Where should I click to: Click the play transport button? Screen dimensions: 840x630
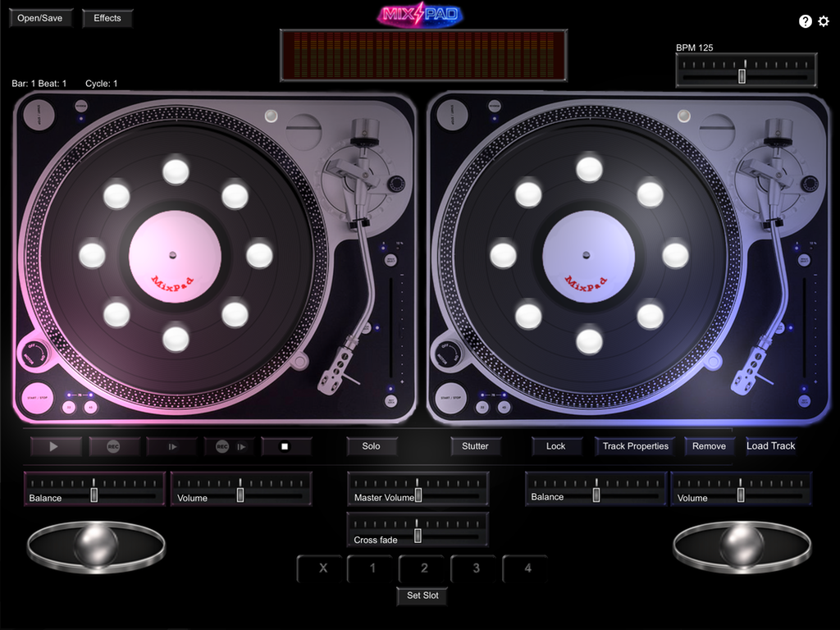(x=57, y=446)
